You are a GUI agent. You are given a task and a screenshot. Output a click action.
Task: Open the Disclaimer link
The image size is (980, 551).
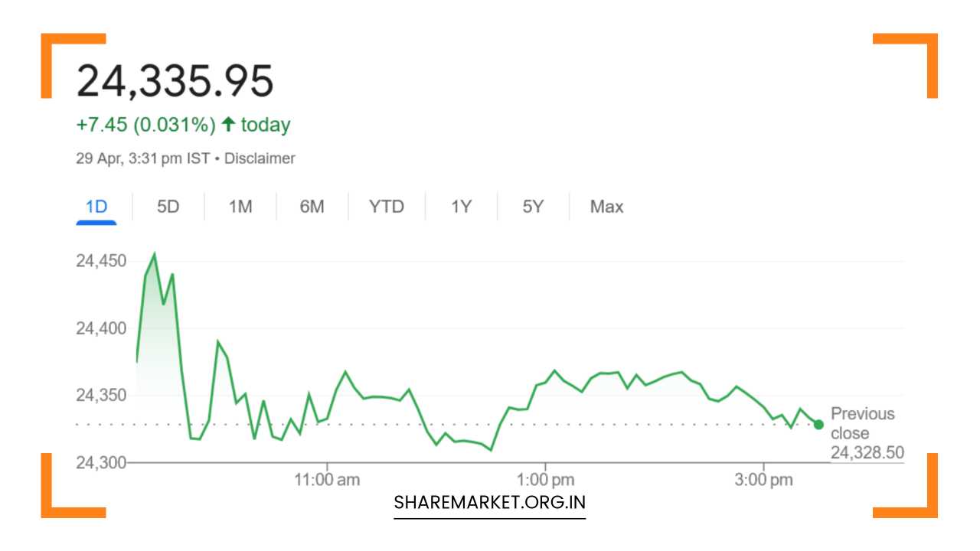click(x=260, y=158)
